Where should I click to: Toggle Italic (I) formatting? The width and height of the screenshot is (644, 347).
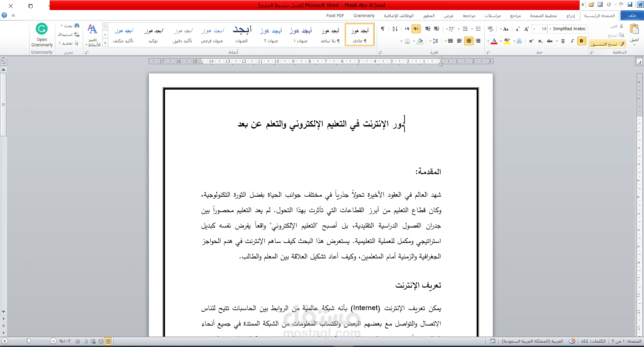point(572,41)
